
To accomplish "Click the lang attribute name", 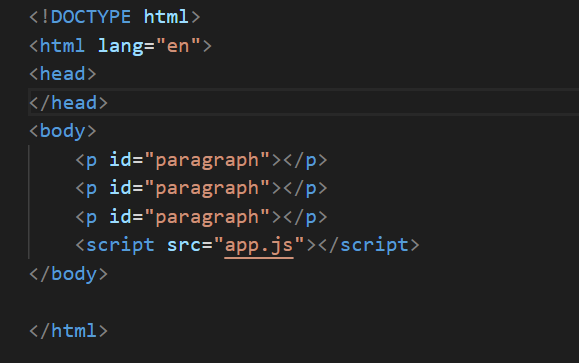I will coord(121,47).
